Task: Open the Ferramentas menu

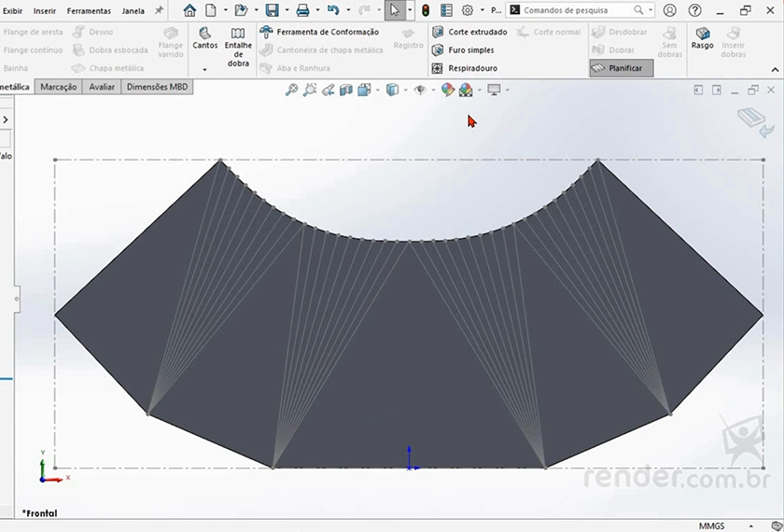Action: pyautogui.click(x=89, y=10)
